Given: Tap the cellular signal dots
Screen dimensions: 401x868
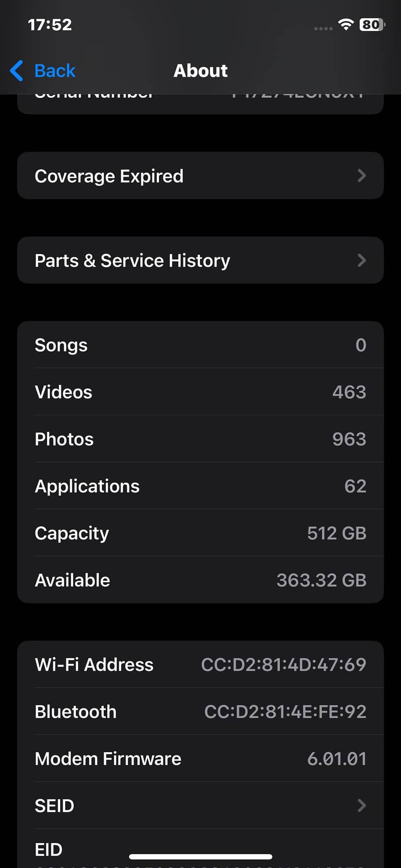Looking at the screenshot, I should coord(323,28).
